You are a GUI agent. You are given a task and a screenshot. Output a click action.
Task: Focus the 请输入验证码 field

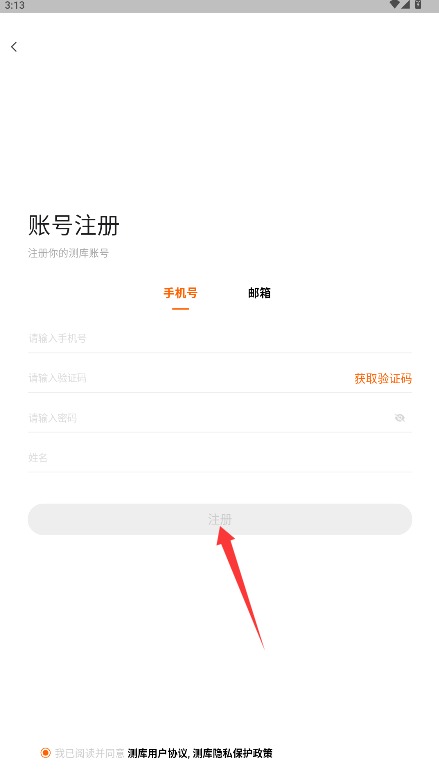click(x=188, y=378)
